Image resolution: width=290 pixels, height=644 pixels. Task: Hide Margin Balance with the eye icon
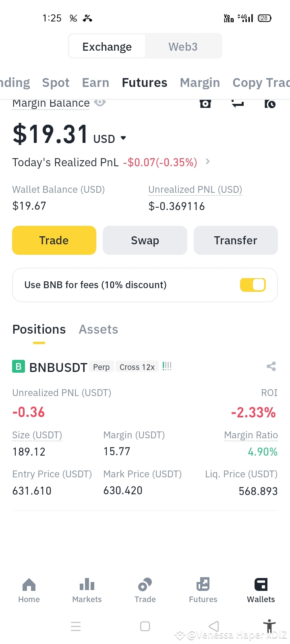100,103
